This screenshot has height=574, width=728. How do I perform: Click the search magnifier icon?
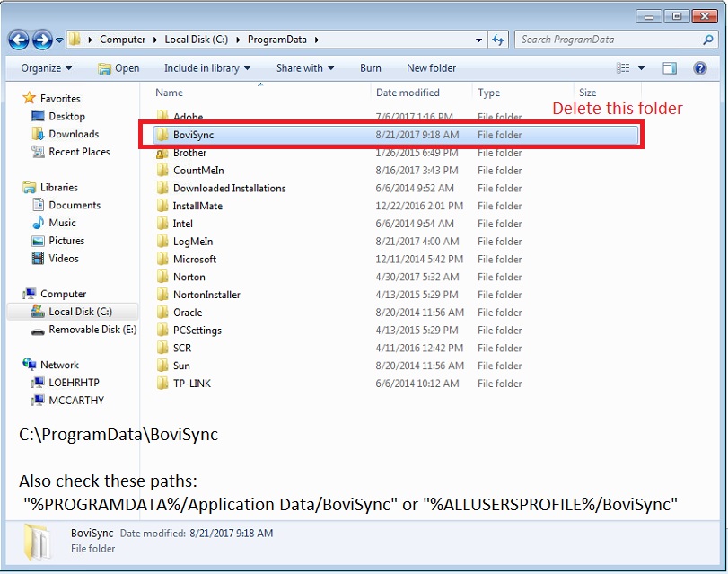tap(707, 40)
